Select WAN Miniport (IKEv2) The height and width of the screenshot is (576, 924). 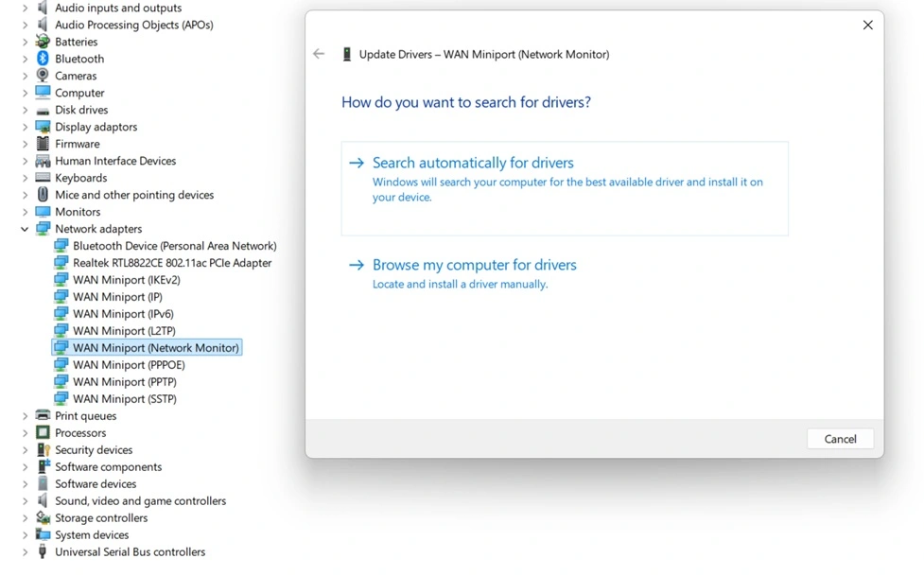pos(126,279)
